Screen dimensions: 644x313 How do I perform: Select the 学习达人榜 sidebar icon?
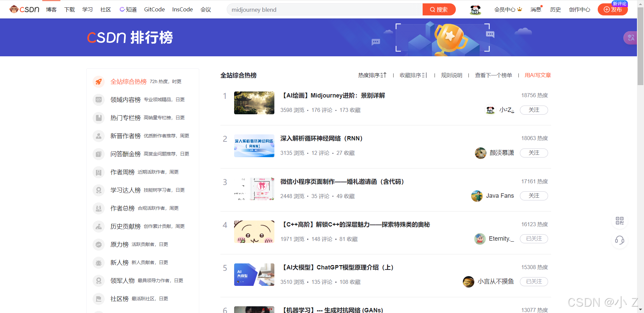click(99, 190)
